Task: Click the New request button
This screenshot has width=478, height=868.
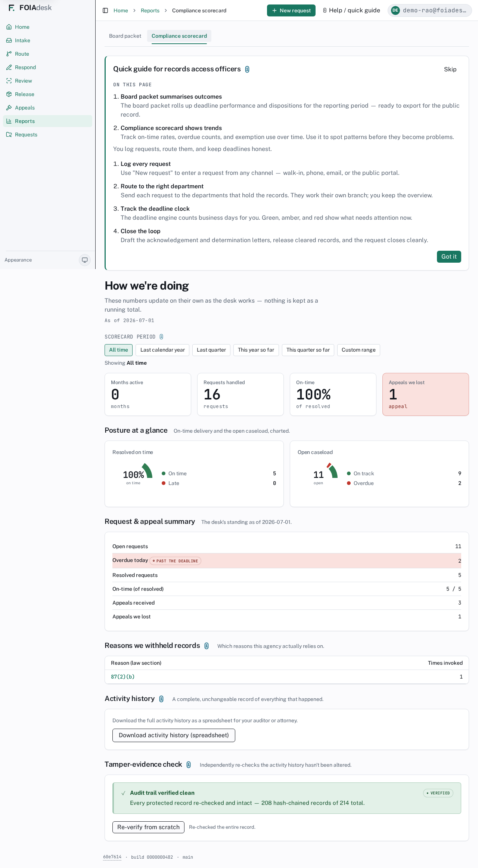Action: 291,10
